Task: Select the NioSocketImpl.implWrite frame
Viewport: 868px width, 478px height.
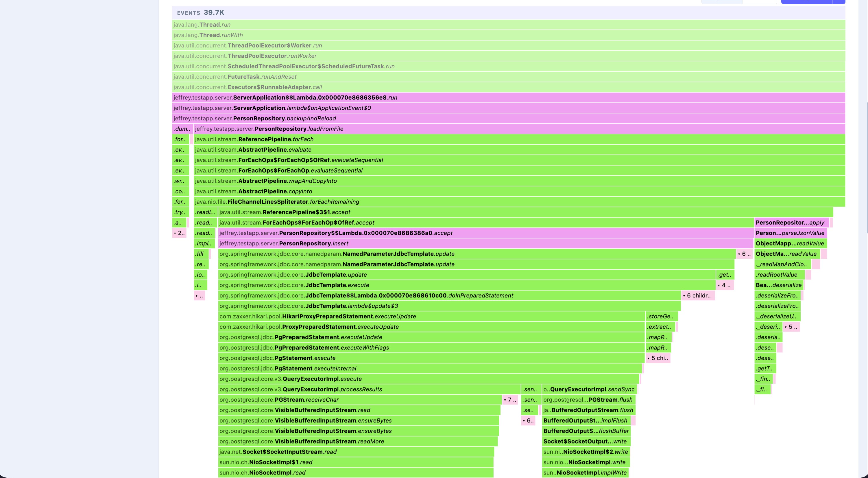Action: (x=585, y=473)
